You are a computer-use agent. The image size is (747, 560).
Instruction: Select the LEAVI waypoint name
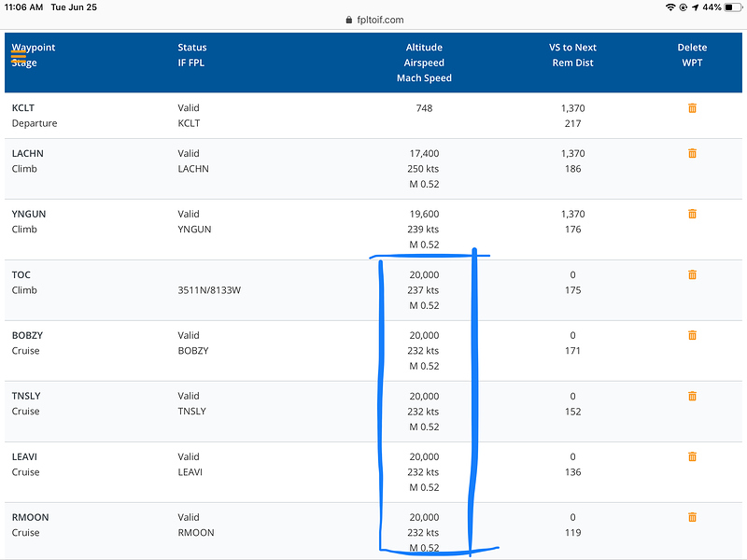[24, 456]
